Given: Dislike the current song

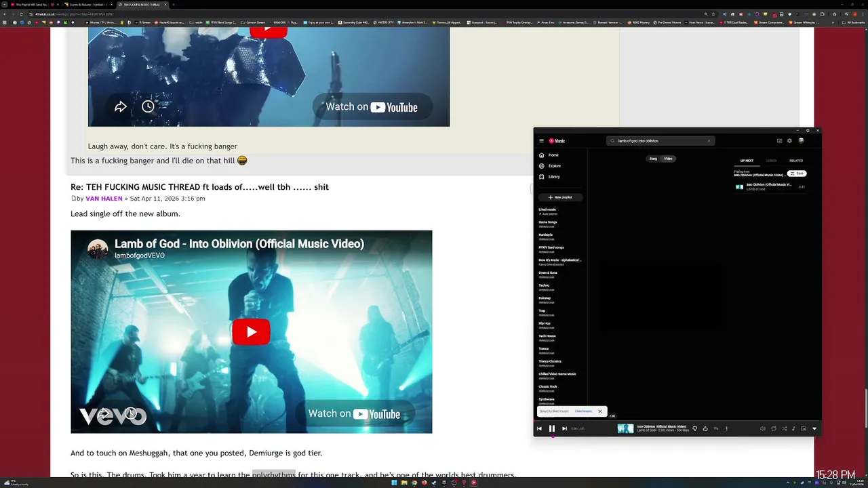Looking at the screenshot, I should (694, 428).
